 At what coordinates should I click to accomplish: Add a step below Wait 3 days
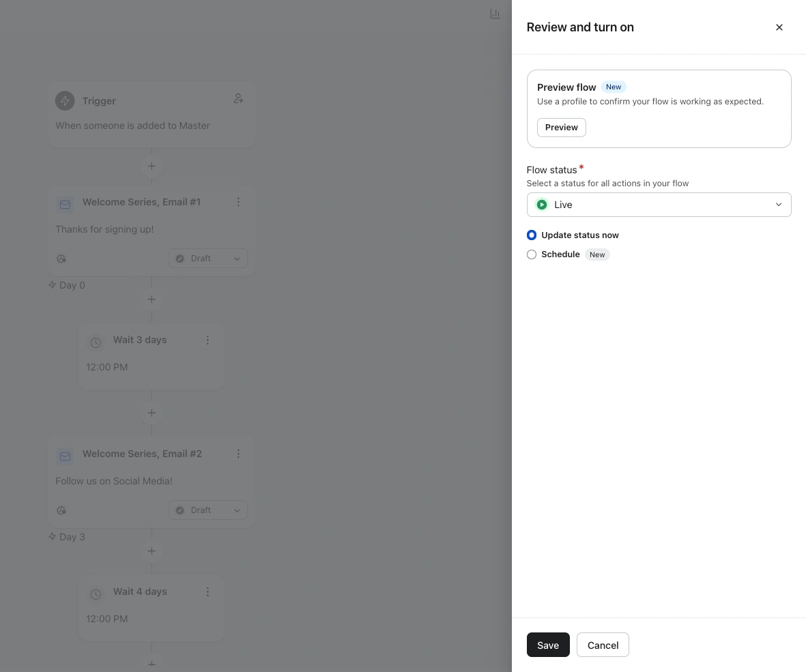pyautogui.click(x=152, y=413)
